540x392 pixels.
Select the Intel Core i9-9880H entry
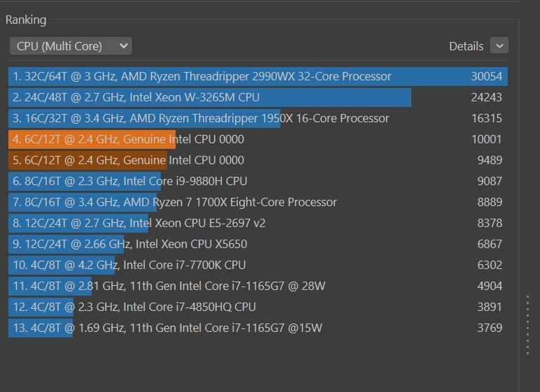click(130, 181)
